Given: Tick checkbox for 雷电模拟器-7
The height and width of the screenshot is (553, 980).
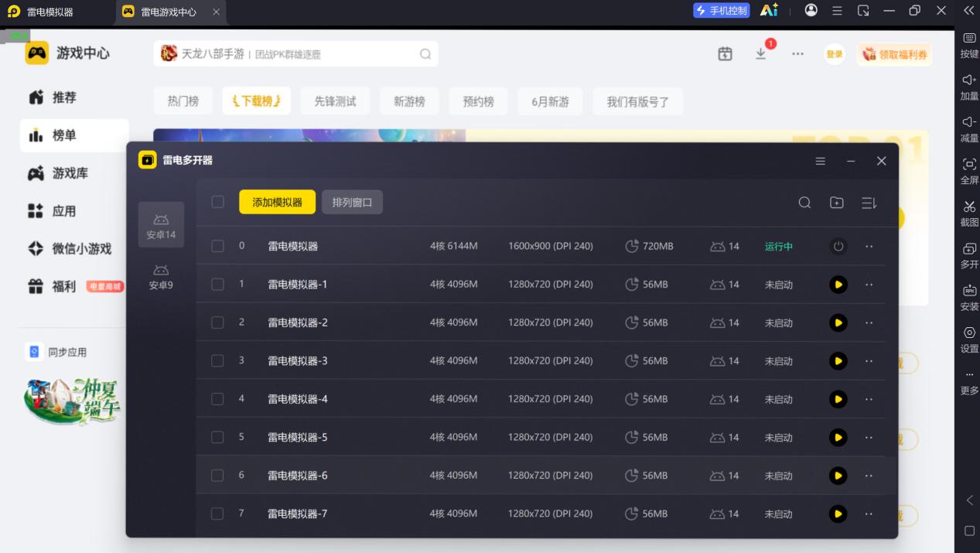Looking at the screenshot, I should click(217, 514).
